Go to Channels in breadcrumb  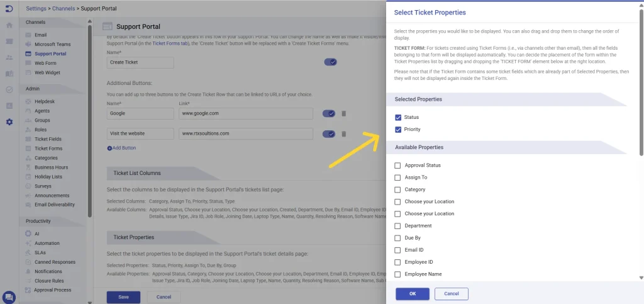[x=64, y=8]
